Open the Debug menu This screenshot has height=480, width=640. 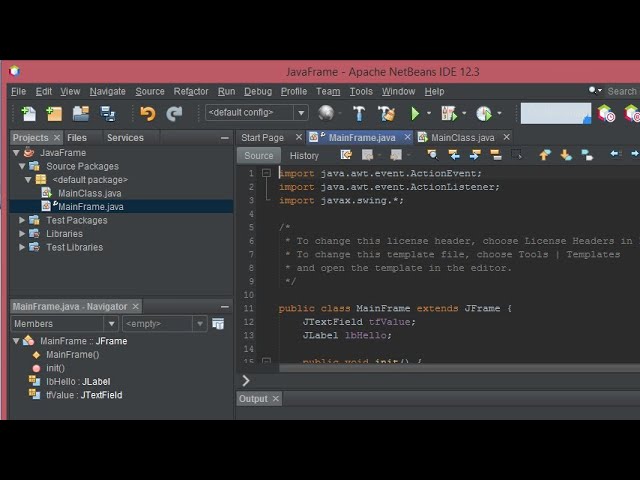click(258, 91)
